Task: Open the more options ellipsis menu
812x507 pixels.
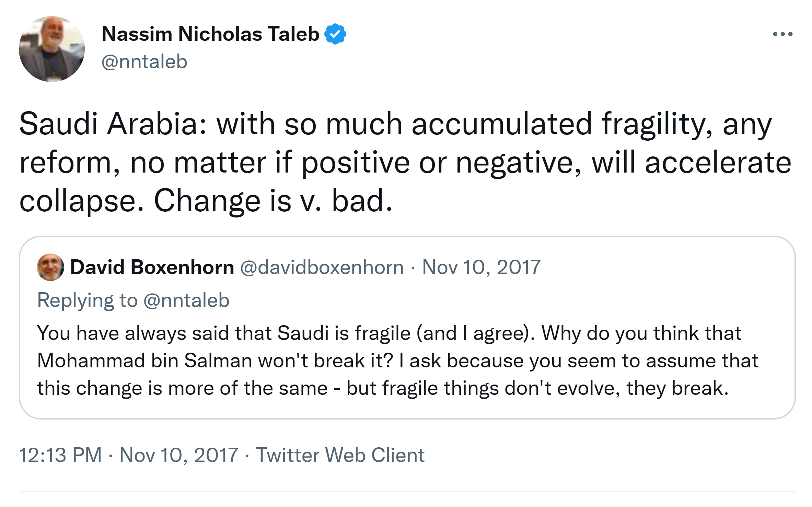Action: [x=782, y=34]
